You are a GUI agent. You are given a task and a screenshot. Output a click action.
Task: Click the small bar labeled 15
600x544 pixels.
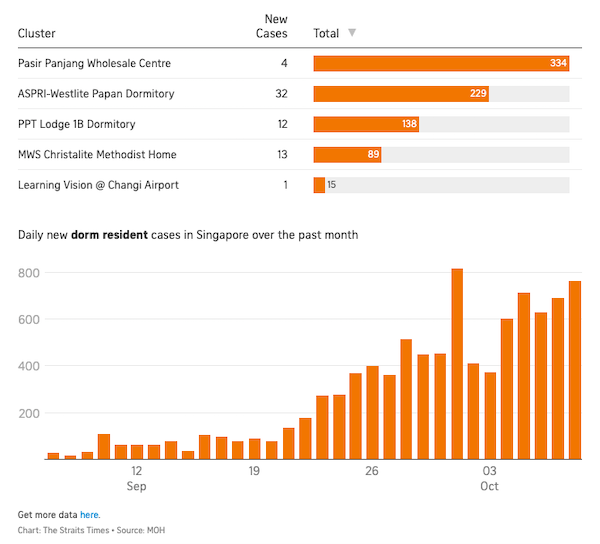click(319, 185)
